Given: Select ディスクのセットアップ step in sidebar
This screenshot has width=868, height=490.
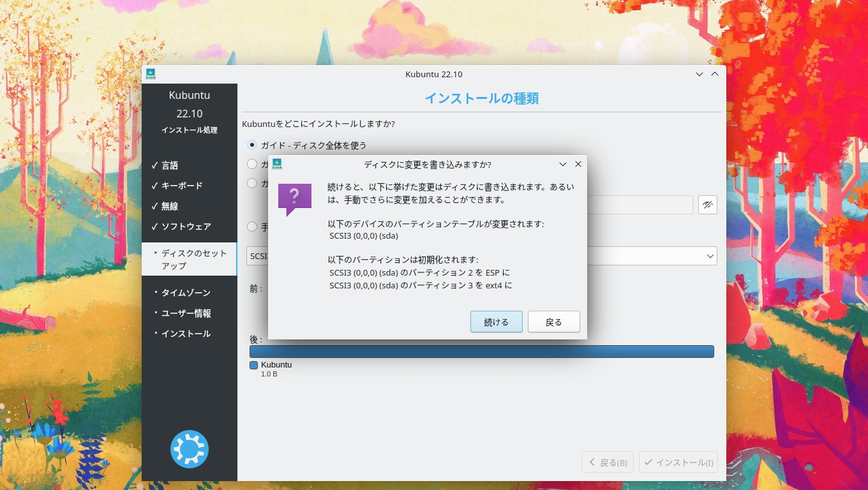Looking at the screenshot, I should tap(189, 259).
